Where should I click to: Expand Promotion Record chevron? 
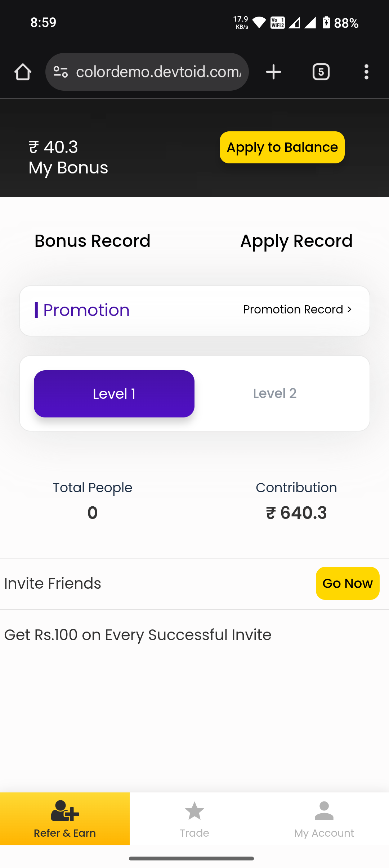point(349,309)
